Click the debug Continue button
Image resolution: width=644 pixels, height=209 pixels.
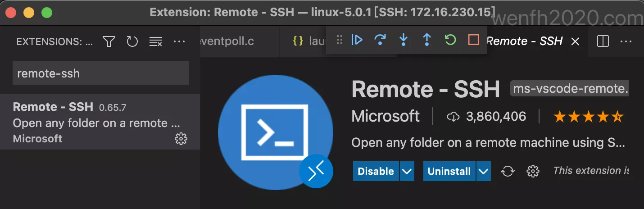click(x=357, y=40)
